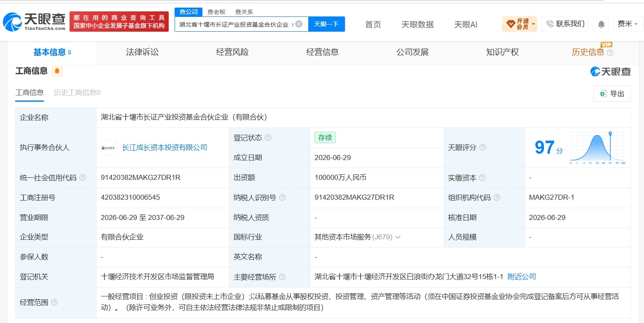Click the company name in 企业名称 row
This screenshot has width=644, height=323.
coord(184,117)
